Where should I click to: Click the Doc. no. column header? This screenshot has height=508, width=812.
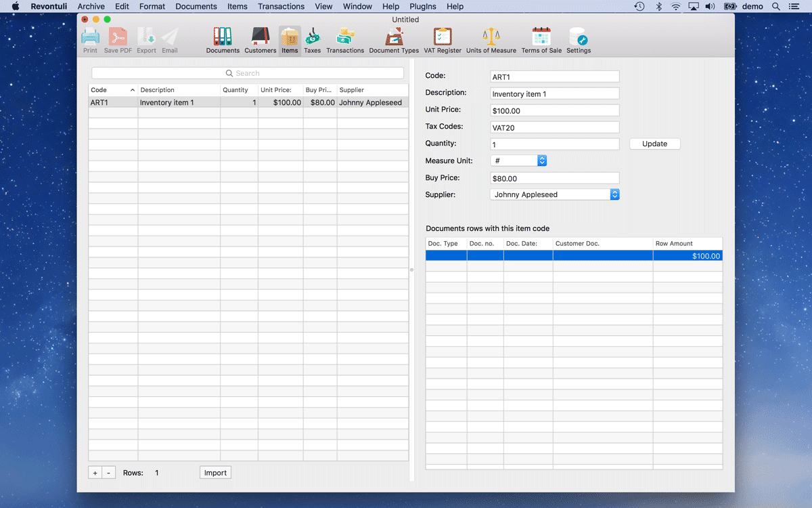pos(485,243)
